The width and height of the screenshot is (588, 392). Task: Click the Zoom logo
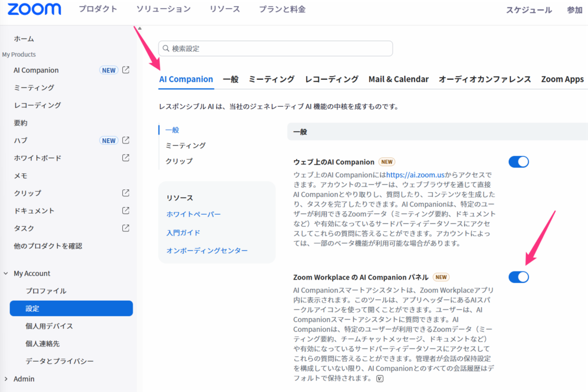[34, 9]
